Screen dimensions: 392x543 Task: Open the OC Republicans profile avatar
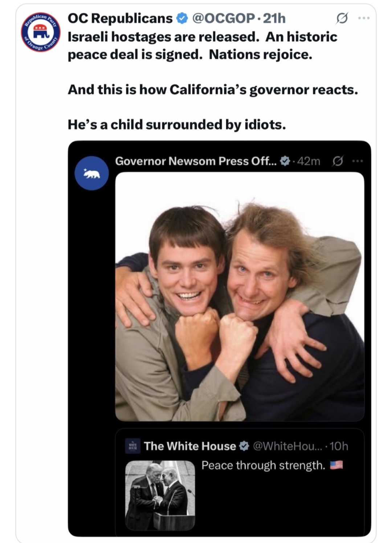[41, 33]
